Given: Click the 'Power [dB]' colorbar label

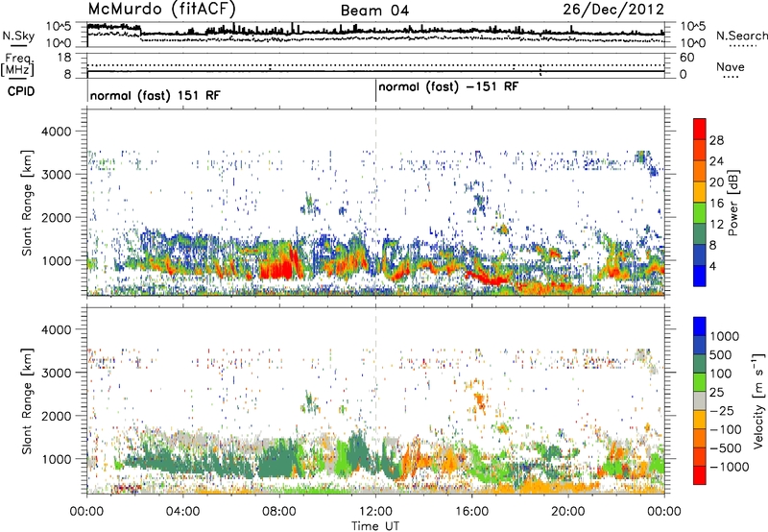Looking at the screenshot, I should (732, 203).
